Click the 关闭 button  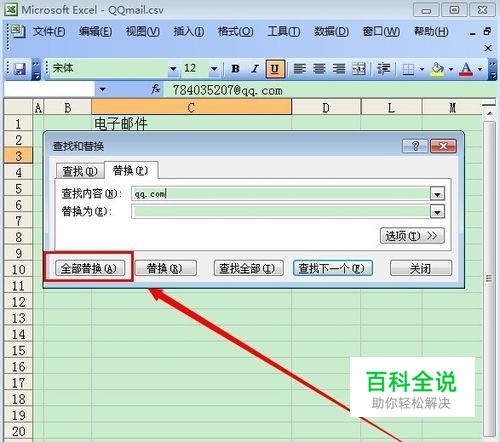pyautogui.click(x=421, y=268)
